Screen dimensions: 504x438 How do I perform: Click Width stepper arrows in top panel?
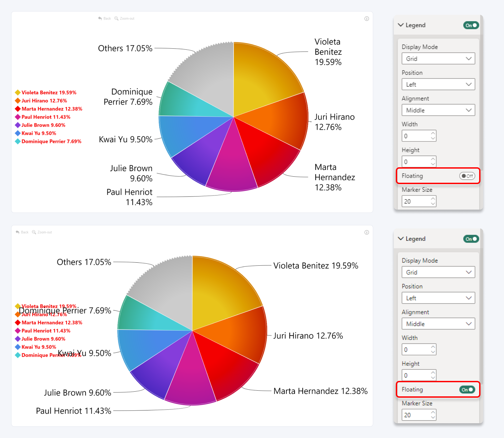433,136
